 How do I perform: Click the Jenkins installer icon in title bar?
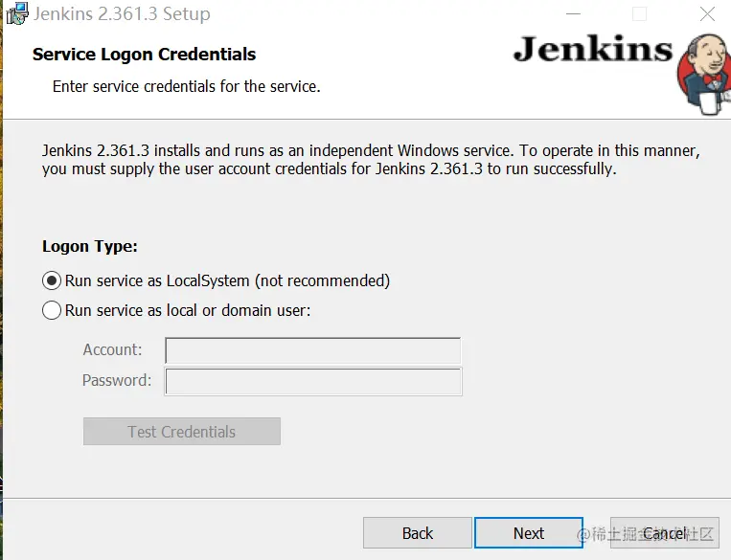coord(17,13)
